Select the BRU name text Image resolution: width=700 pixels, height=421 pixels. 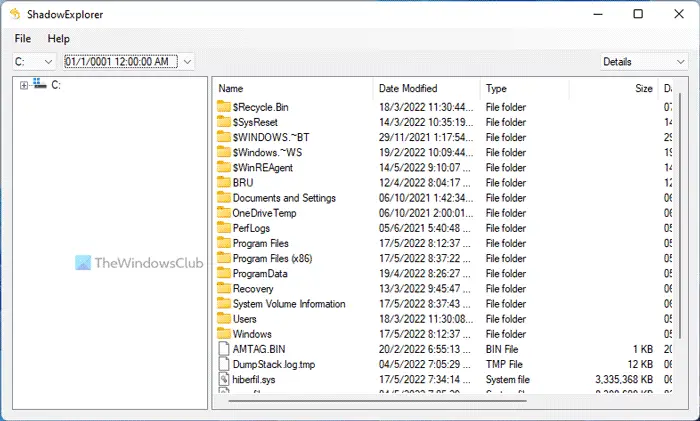click(243, 183)
